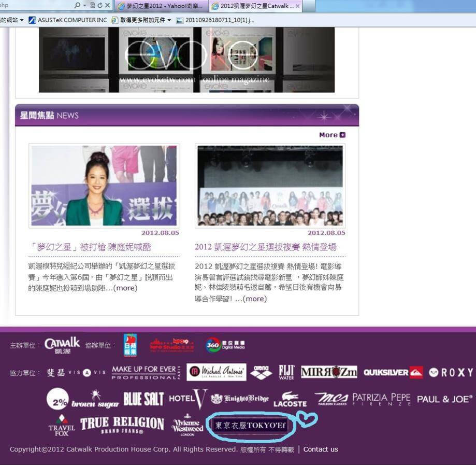Open the empty new tab button
The height and width of the screenshot is (465, 476).
tap(309, 6)
